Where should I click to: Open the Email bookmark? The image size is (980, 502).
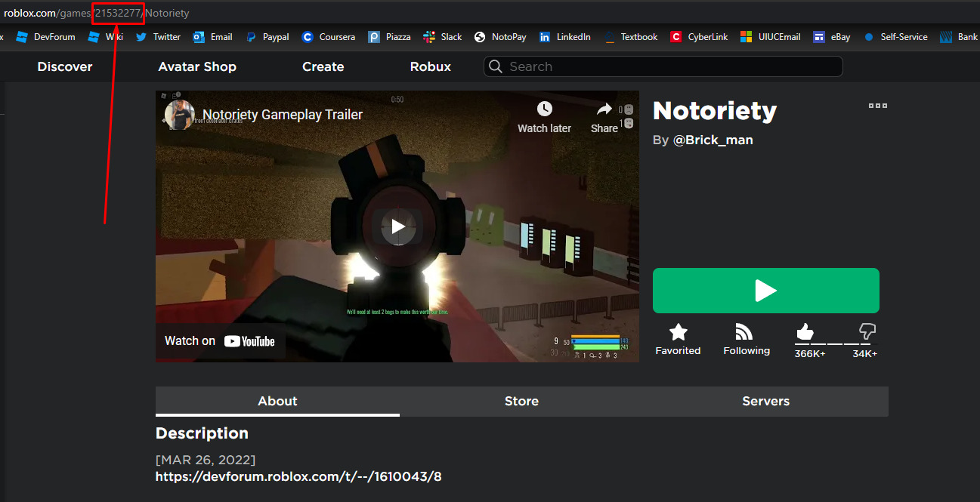213,37
